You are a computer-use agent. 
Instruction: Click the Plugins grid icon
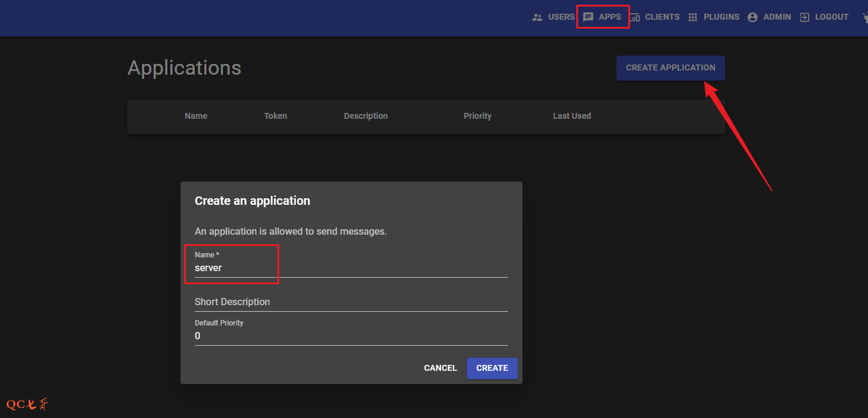click(693, 17)
